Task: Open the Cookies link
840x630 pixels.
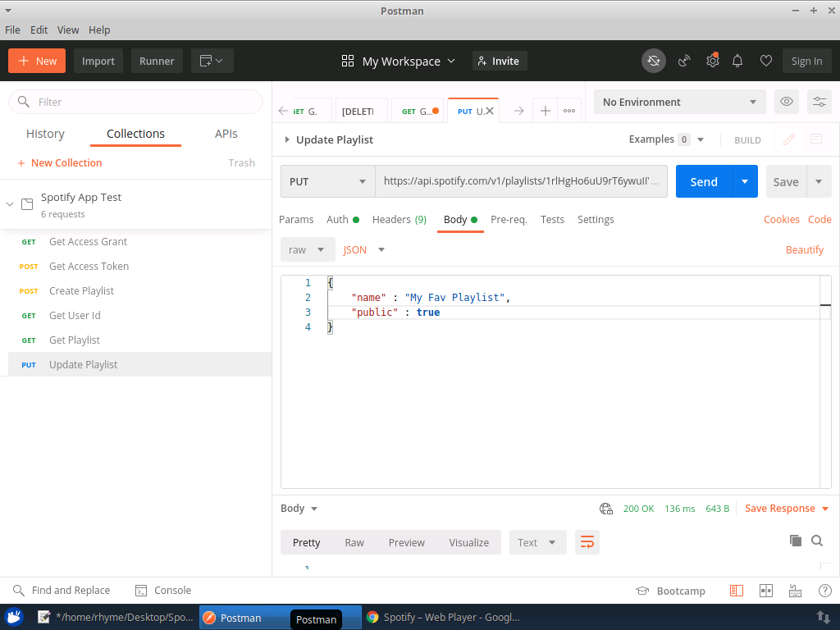Action: tap(782, 220)
